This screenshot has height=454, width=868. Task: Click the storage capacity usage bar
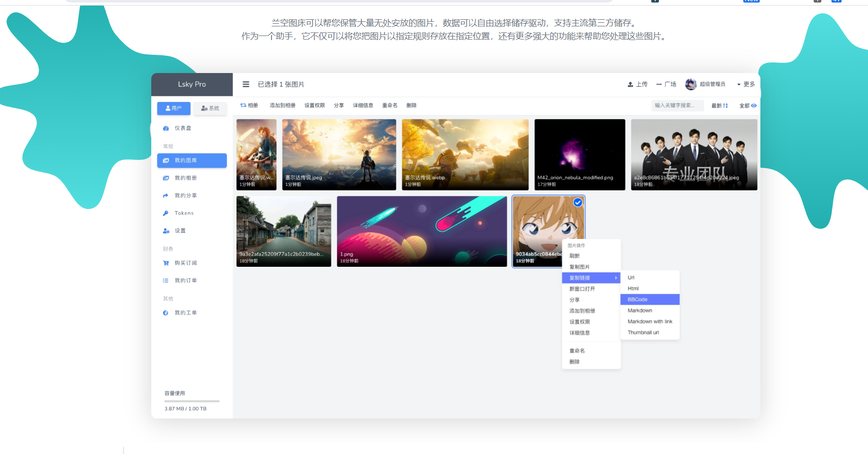(x=192, y=401)
